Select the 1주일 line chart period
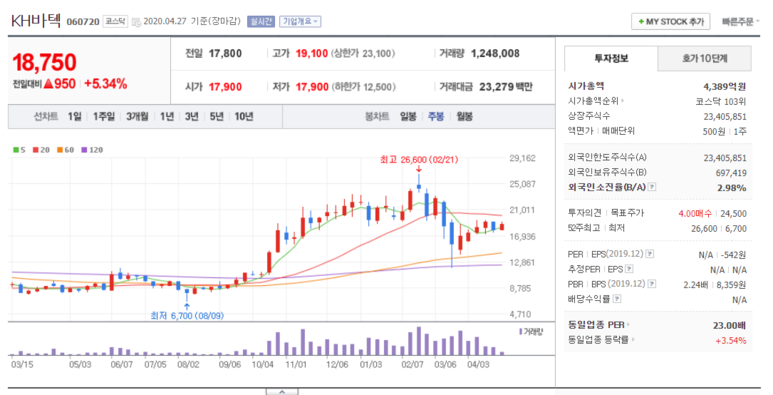Viewport: 773px width, 395px height. pyautogui.click(x=104, y=117)
